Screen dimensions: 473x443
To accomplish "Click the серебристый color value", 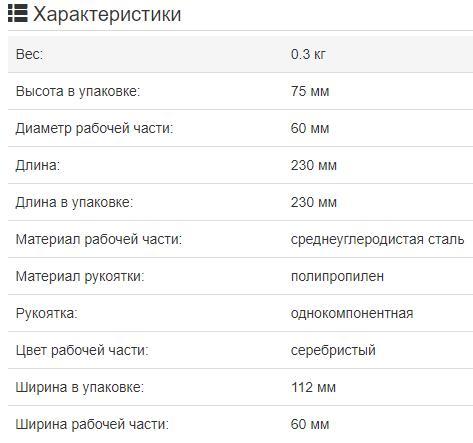I will point(333,350).
